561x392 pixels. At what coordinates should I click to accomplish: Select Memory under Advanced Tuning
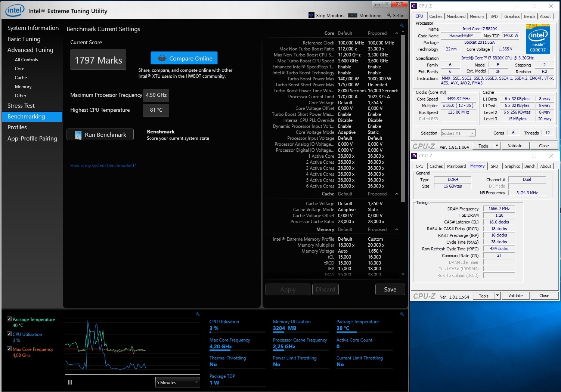(23, 87)
